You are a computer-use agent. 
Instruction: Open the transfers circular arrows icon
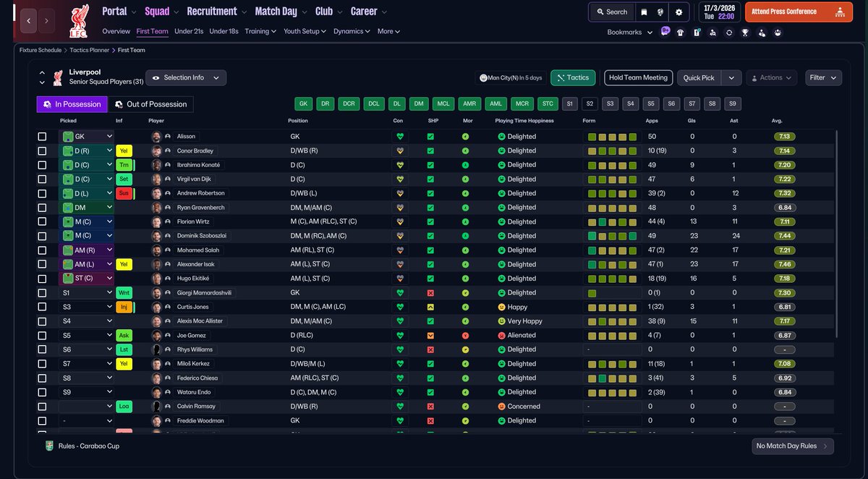coord(728,33)
